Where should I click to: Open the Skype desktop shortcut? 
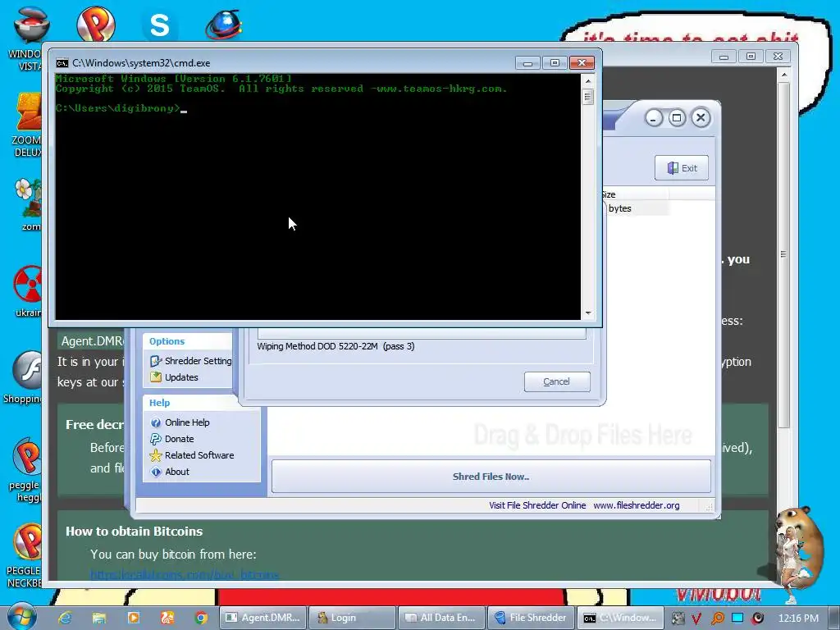(x=160, y=25)
